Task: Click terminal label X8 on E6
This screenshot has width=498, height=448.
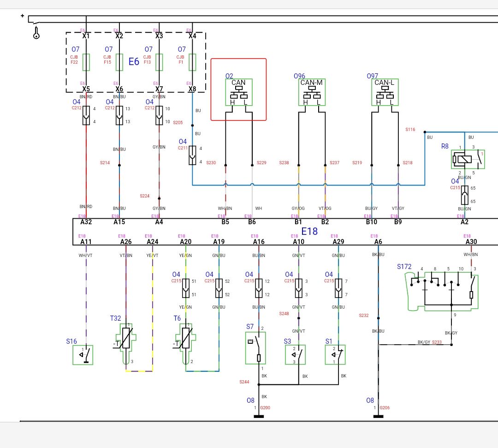Action: click(192, 89)
